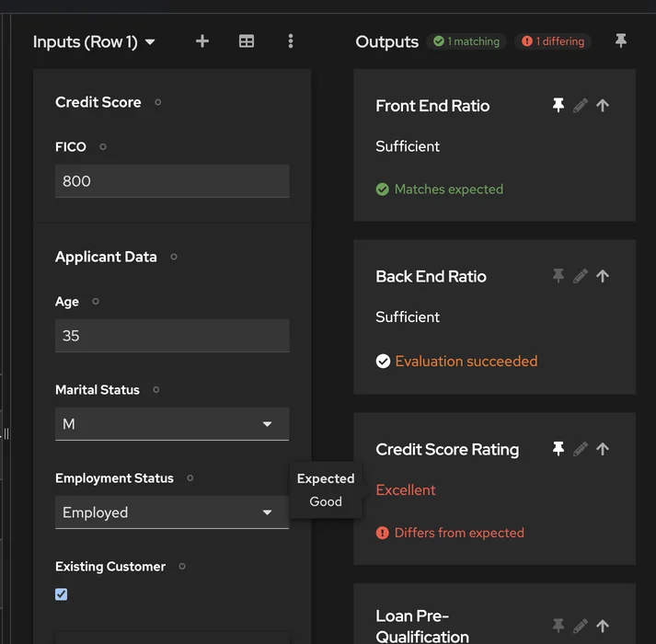The image size is (656, 644).
Task: Click the left panel resize handle
Action: pos(6,433)
